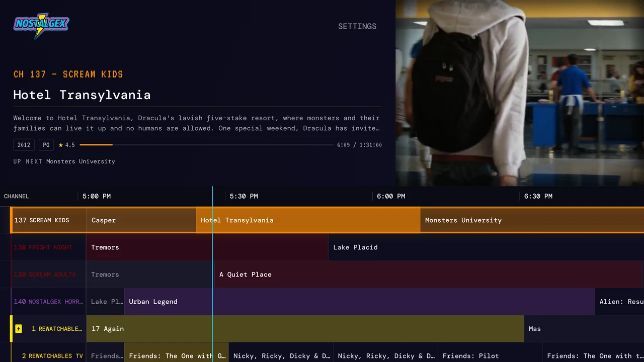
Task: Open SETTINGS
Action: [357, 27]
